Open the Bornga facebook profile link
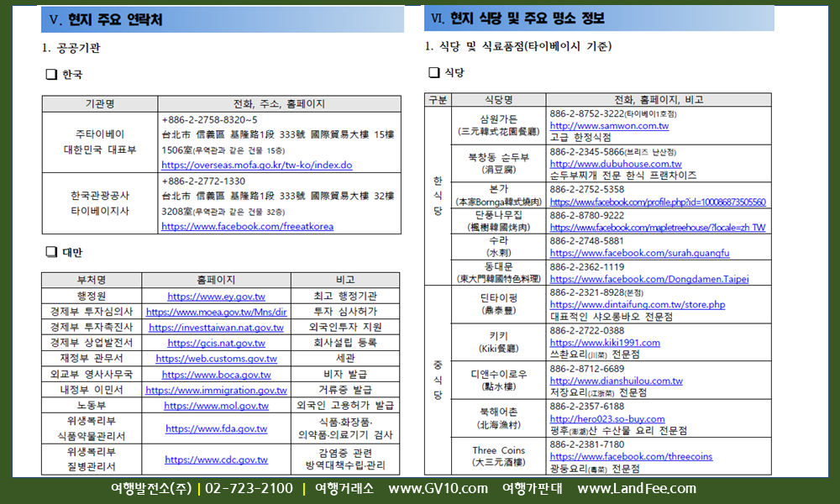 [x=658, y=202]
